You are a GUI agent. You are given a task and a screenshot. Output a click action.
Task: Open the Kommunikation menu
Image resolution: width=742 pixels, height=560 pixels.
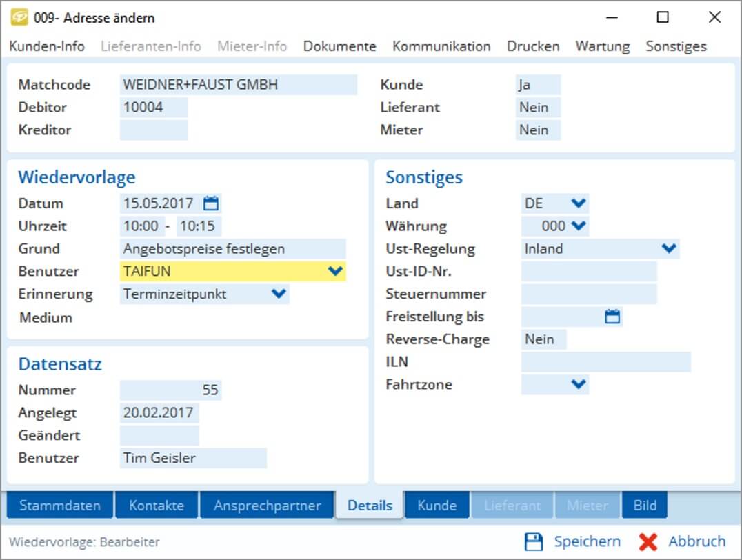click(x=441, y=46)
